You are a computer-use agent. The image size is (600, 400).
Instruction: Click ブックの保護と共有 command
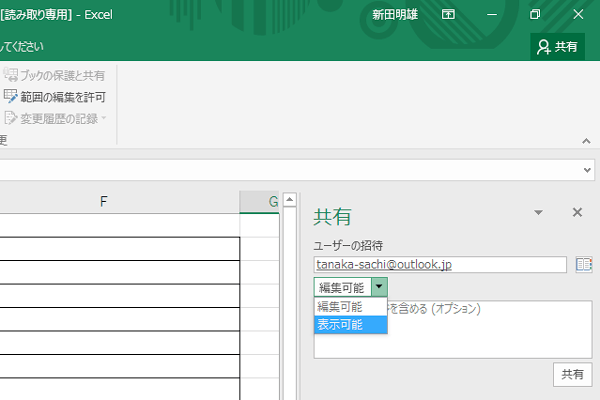(x=54, y=75)
